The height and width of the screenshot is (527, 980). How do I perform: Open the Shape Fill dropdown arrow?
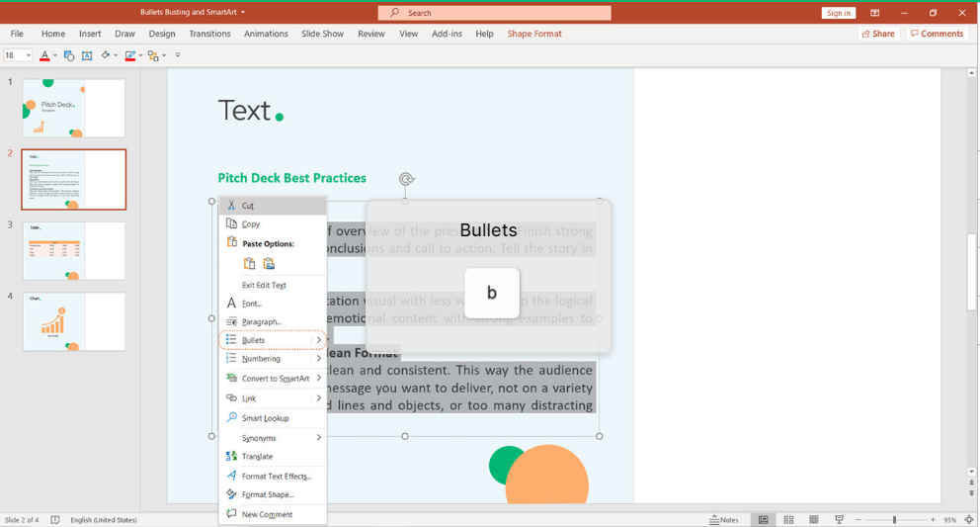116,55
